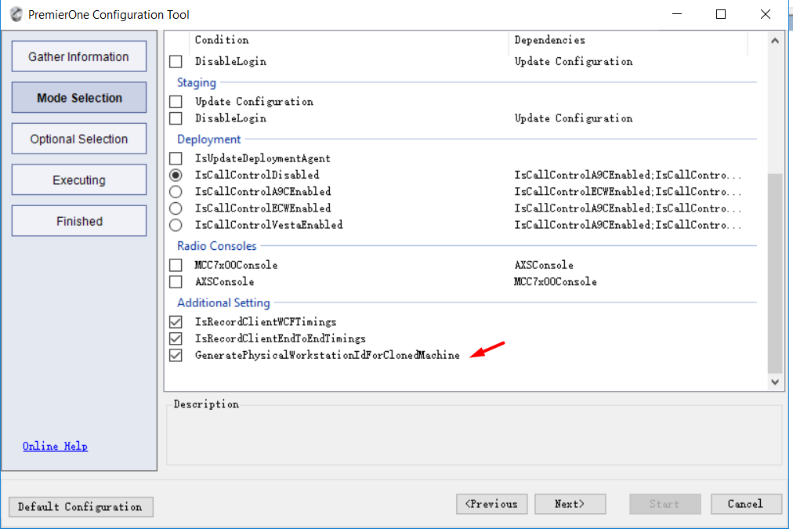Viewport: 793px width, 532px height.
Task: Check the first DisableLogin checkbox above Staging
Action: click(176, 62)
